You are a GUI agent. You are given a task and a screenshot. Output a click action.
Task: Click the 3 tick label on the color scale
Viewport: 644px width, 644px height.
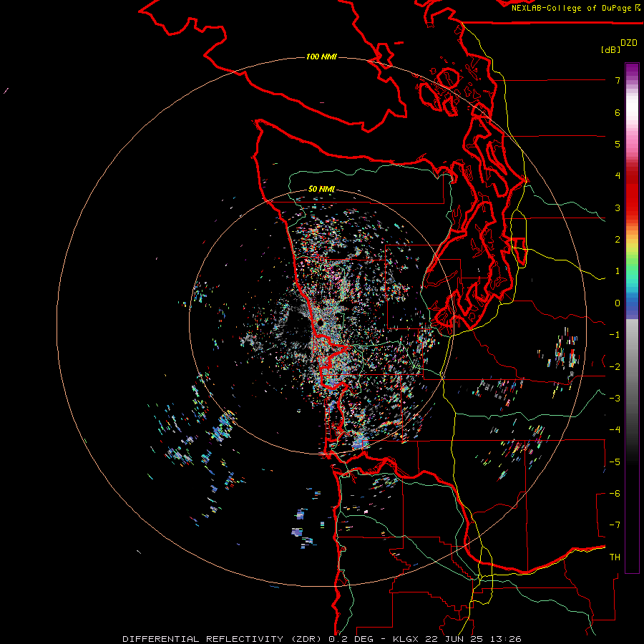(x=618, y=208)
